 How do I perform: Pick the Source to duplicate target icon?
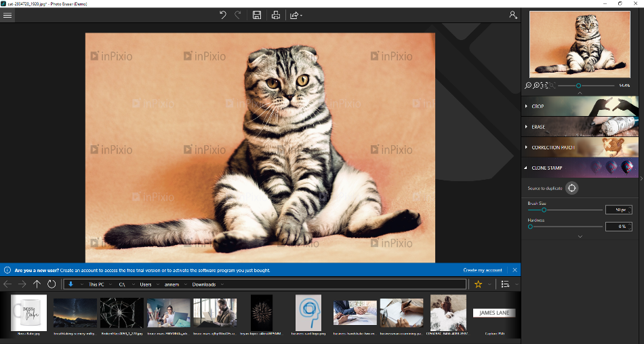571,188
